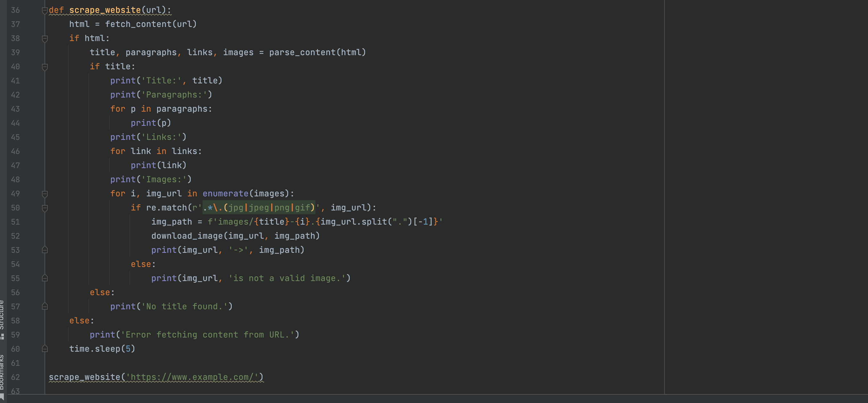Click the Structure tab icon
Image resolution: width=868 pixels, height=403 pixels.
coord(2,337)
